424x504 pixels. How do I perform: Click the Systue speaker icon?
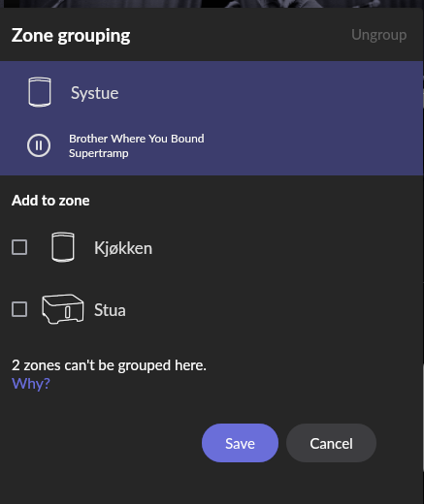(x=40, y=92)
